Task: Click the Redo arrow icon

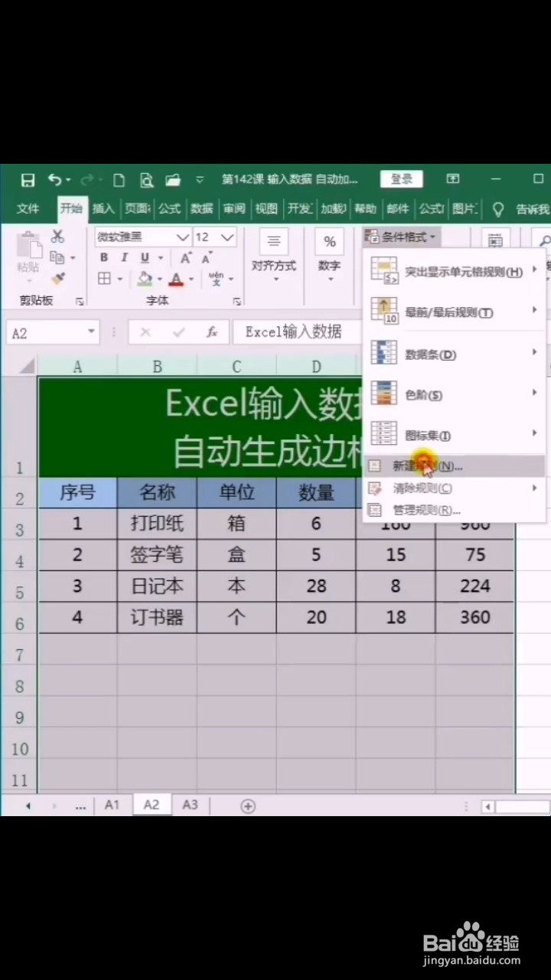Action: click(x=86, y=179)
